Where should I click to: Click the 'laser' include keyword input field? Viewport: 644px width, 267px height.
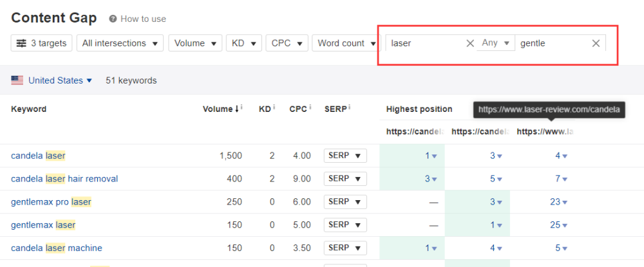click(425, 43)
